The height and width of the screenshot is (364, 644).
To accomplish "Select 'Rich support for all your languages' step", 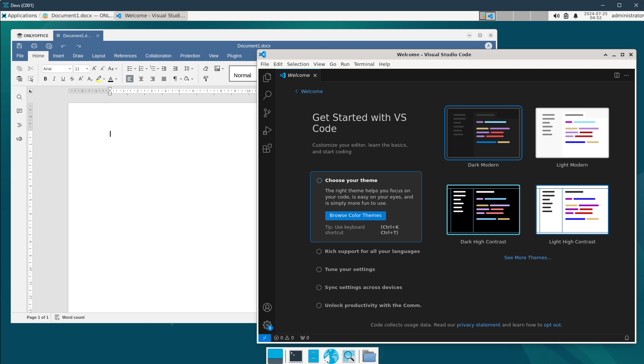I will (x=372, y=251).
